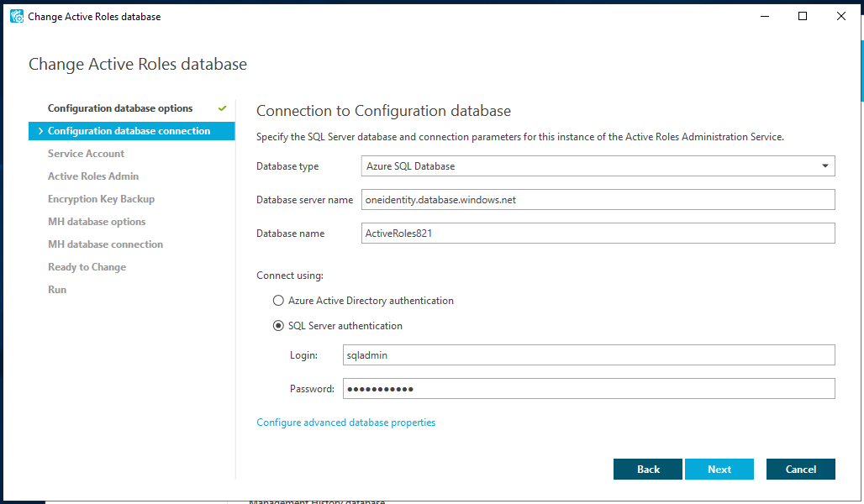Open the Database type dropdown

pos(598,166)
